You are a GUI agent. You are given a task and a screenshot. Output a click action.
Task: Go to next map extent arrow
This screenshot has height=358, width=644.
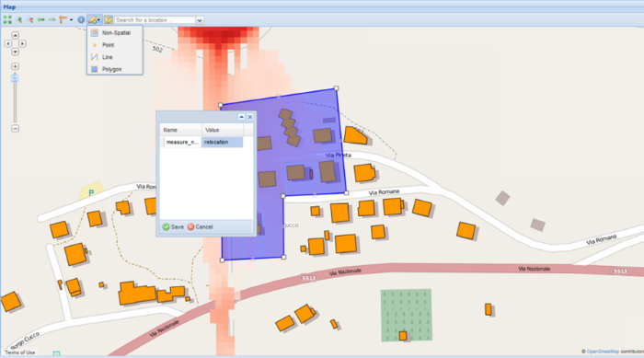click(x=52, y=19)
